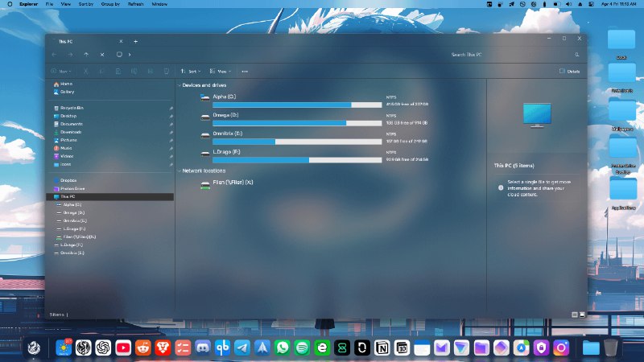The image size is (644, 362).
Task: Open the New dropdown
Action: click(61, 72)
